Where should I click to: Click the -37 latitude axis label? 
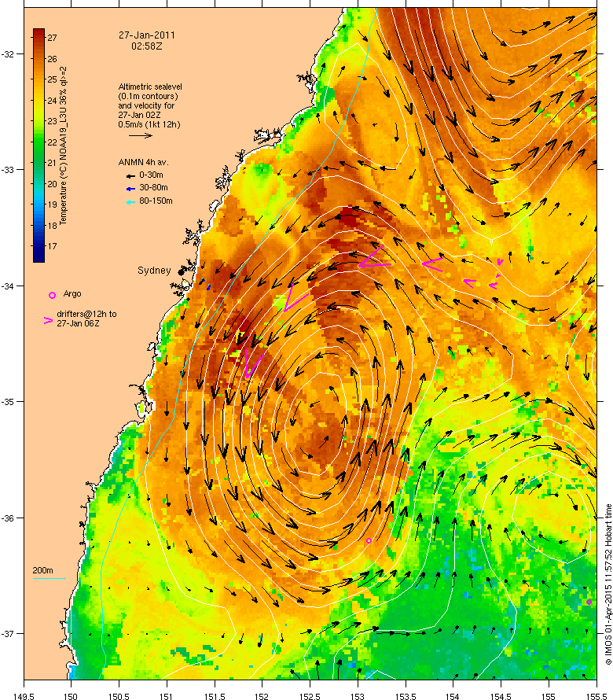coord(9,633)
